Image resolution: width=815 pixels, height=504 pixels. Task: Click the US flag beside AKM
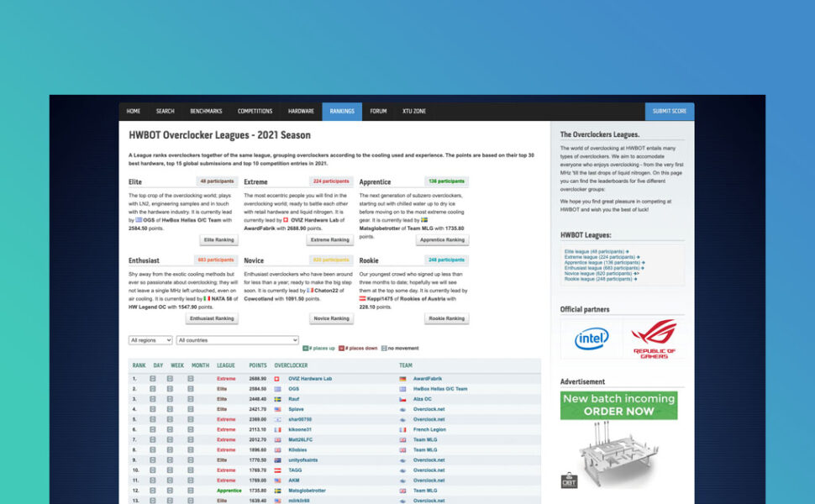277,480
